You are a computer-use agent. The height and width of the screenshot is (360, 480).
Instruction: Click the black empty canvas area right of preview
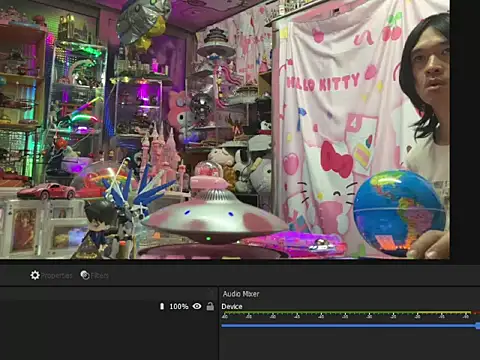pos(465,130)
